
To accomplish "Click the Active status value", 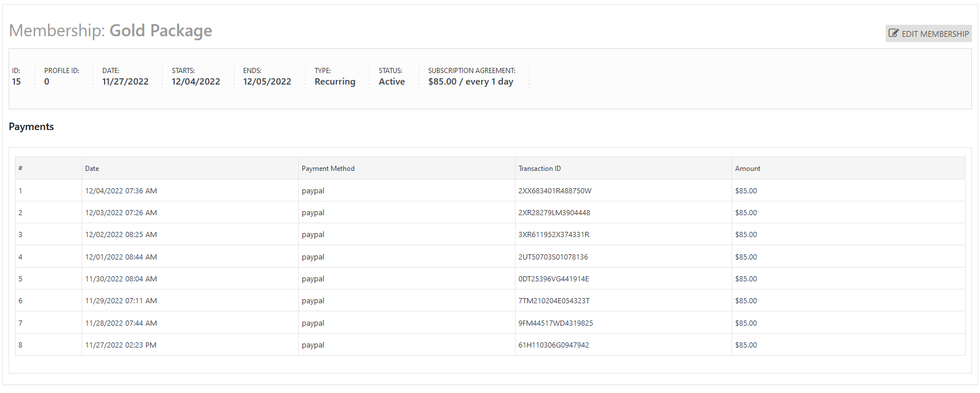I will tap(392, 82).
